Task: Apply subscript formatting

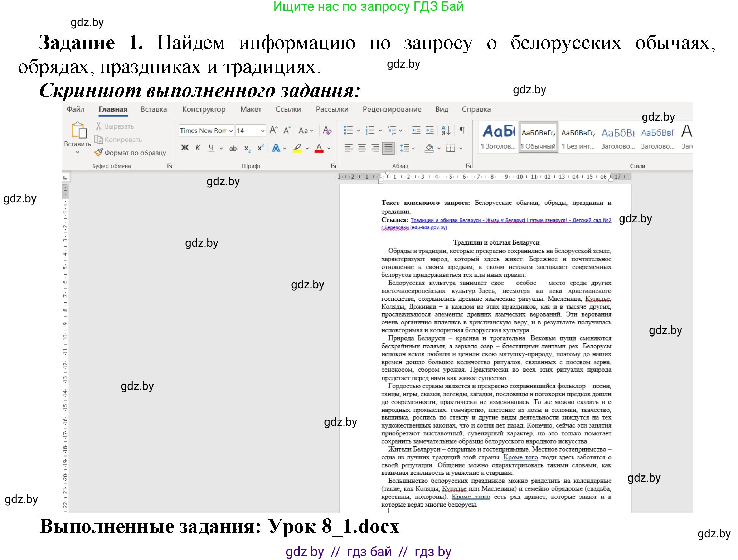Action: 247,148
